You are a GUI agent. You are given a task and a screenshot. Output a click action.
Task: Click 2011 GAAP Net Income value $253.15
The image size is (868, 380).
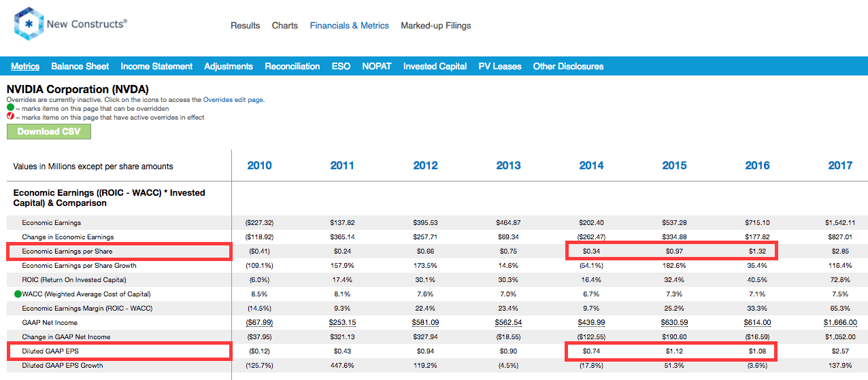pyautogui.click(x=342, y=323)
